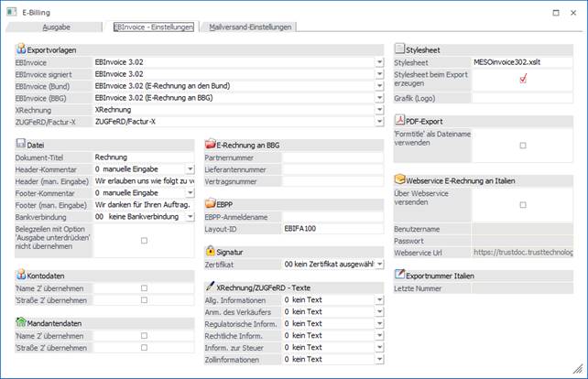Image resolution: width=588 pixels, height=379 pixels.
Task: Check 'Über Webservice versenden' option
Action: coord(523,204)
